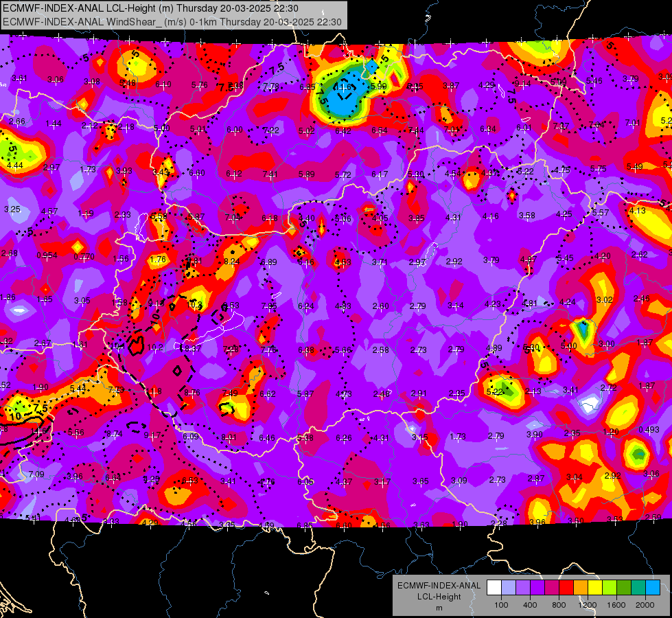Click the wind shear value 2.60
The image size is (672, 618).
pos(380,306)
